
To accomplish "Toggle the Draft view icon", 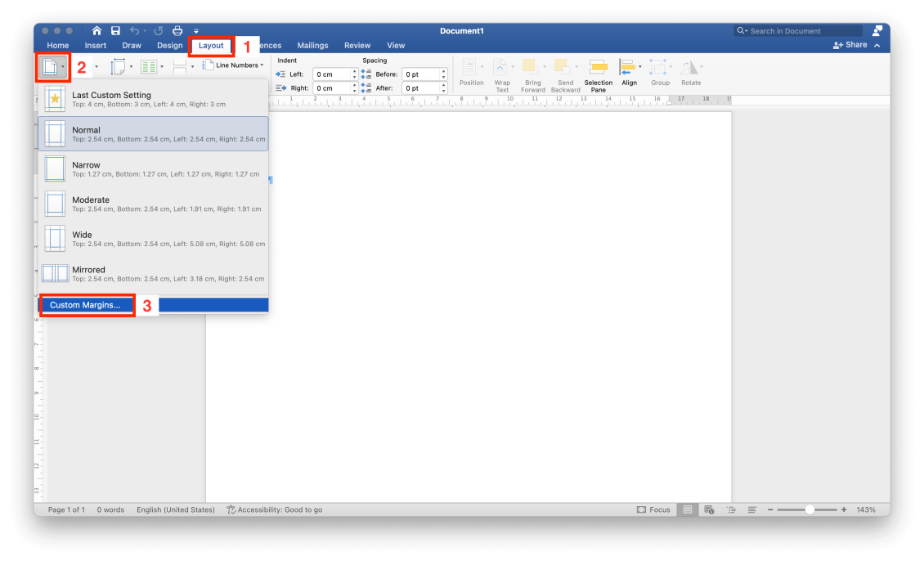I will click(x=751, y=509).
